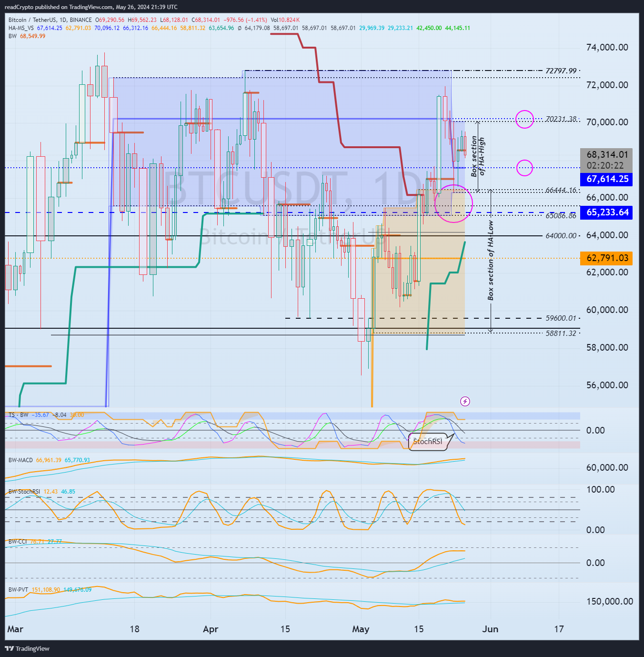Click the 100.00 StochRSI pane axis label
The width and height of the screenshot is (644, 657).
click(x=601, y=489)
